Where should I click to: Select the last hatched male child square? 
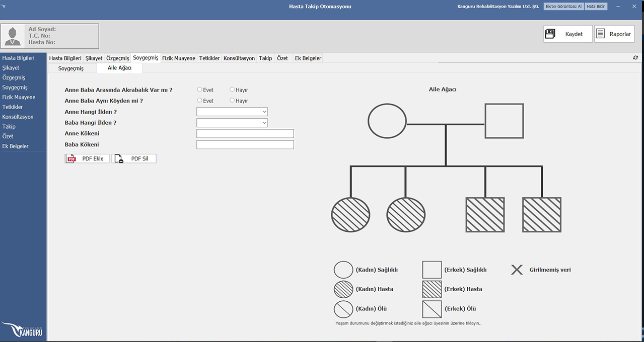point(542,215)
